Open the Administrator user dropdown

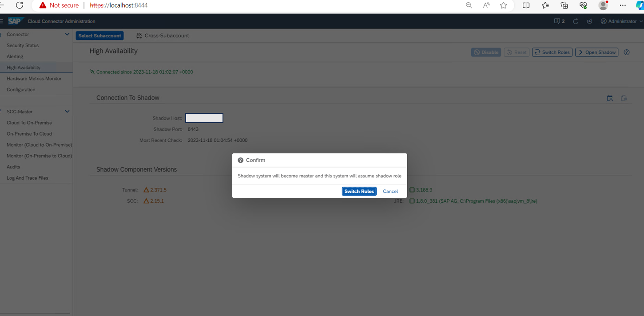pyautogui.click(x=621, y=21)
